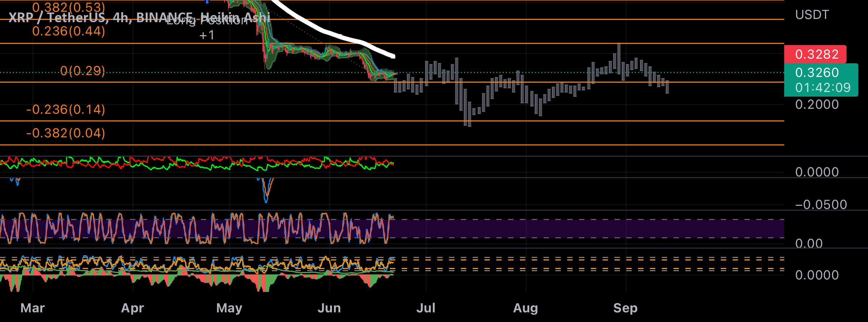The image size is (868, 322).
Task: Select the grey projected bars pattern
Action: [x=531, y=85]
